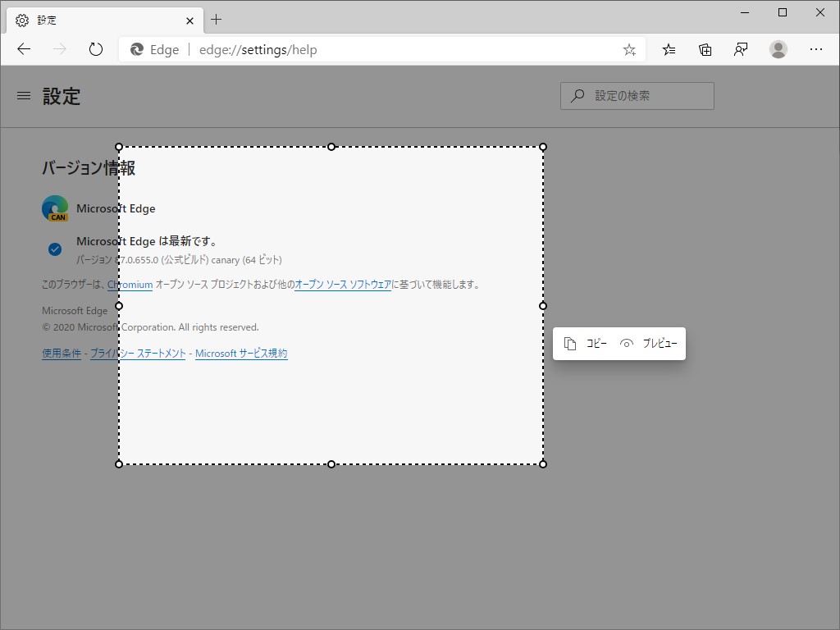This screenshot has width=840, height=630.
Task: Open the オープン ソース ソフトウェア link
Action: 343,285
